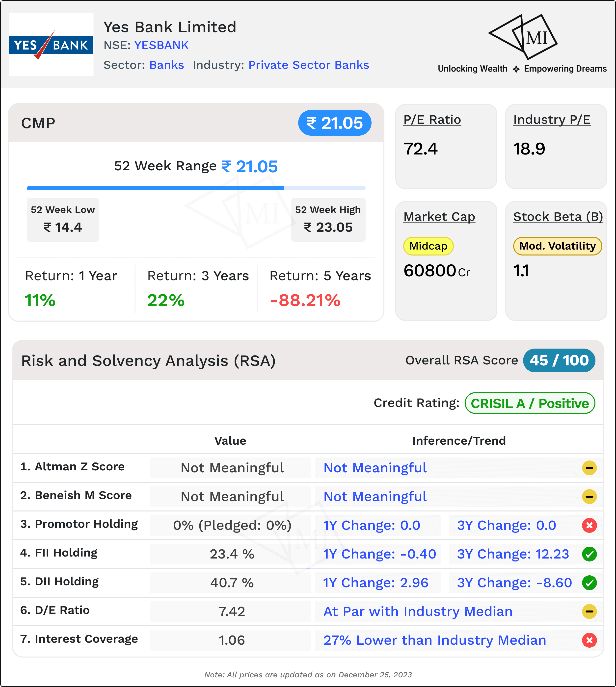Viewport: 616px width, 687px height.
Task: Click the Unlocking Wealth Empowering Dreams tagline
Action: [x=522, y=69]
